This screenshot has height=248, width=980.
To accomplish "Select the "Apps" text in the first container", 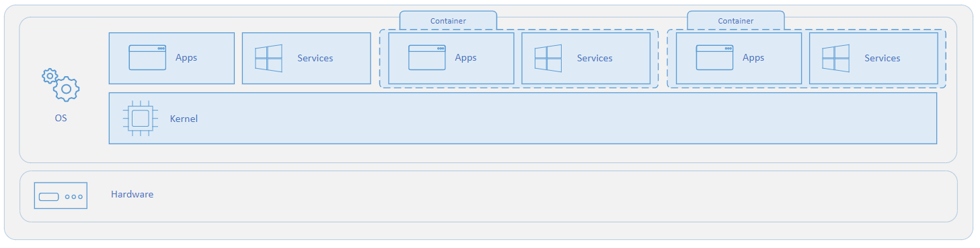I will (465, 57).
